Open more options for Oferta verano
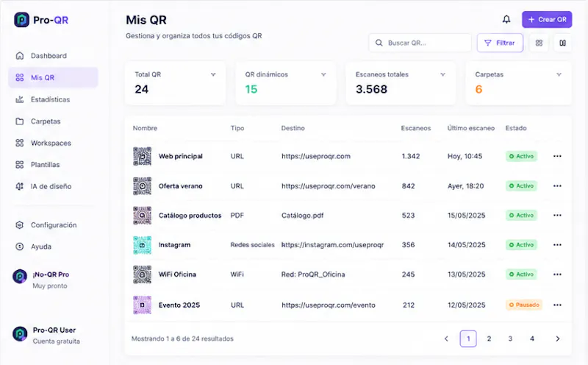This screenshot has height=365, width=588. 557,186
